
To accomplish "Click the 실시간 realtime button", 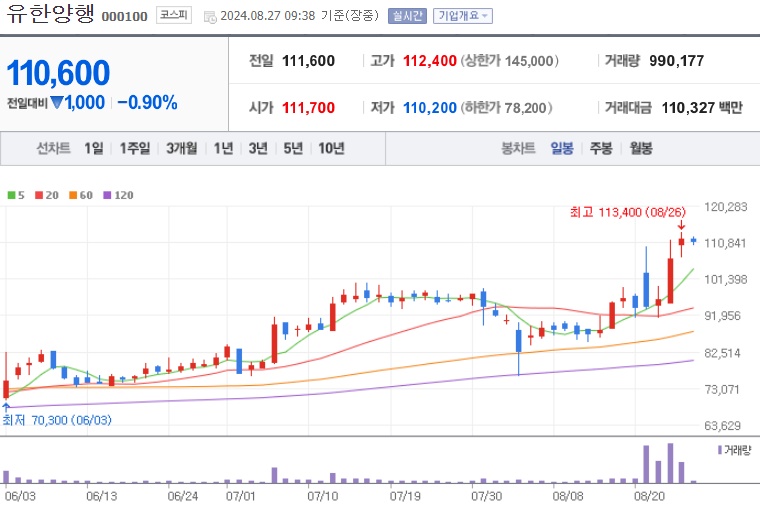I will [407, 16].
